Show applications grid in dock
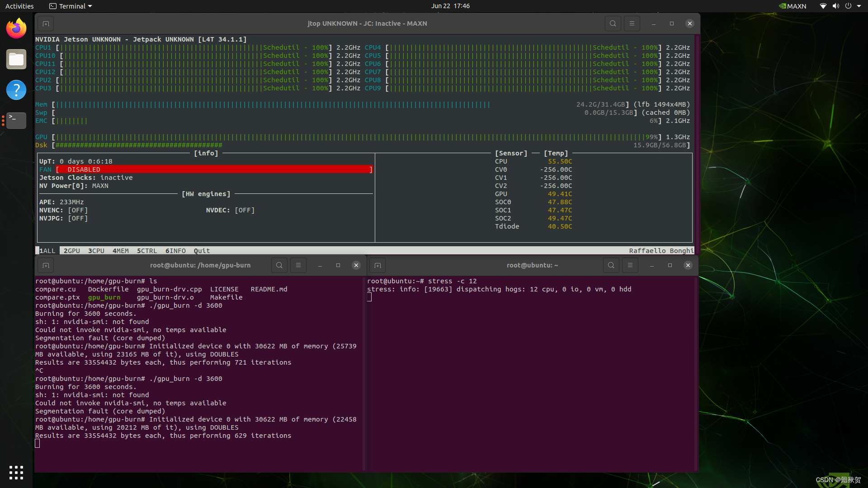The width and height of the screenshot is (868, 488). click(x=16, y=473)
